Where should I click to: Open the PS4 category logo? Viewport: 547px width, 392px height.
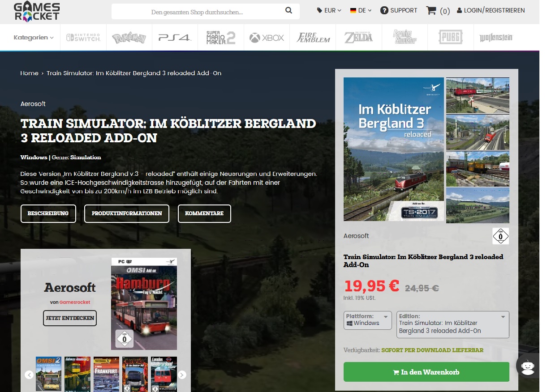click(x=175, y=38)
